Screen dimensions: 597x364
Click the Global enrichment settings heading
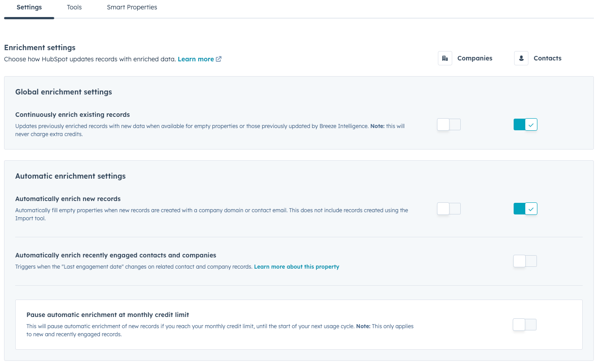pos(64,92)
